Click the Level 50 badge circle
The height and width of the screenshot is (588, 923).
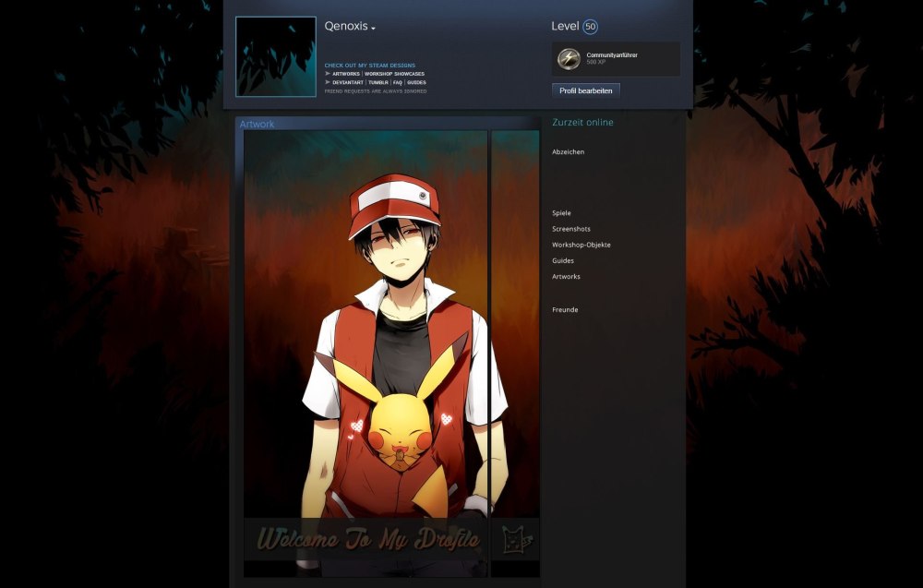pyautogui.click(x=590, y=27)
